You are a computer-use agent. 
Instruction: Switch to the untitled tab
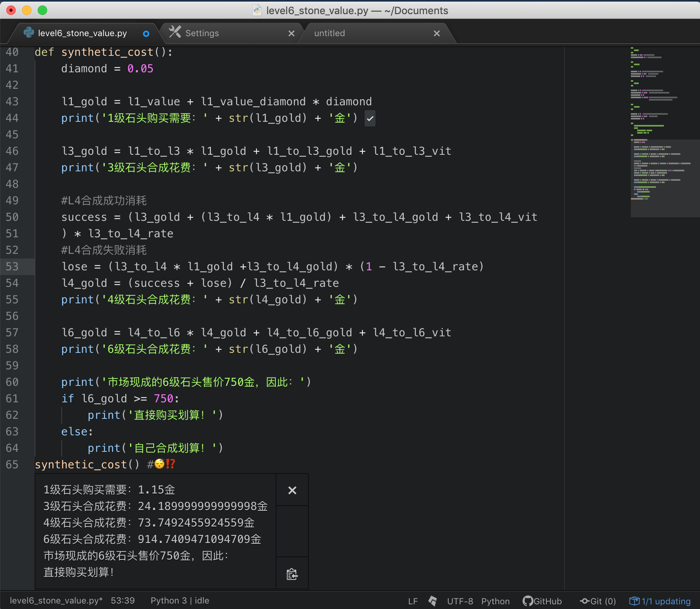coord(330,33)
